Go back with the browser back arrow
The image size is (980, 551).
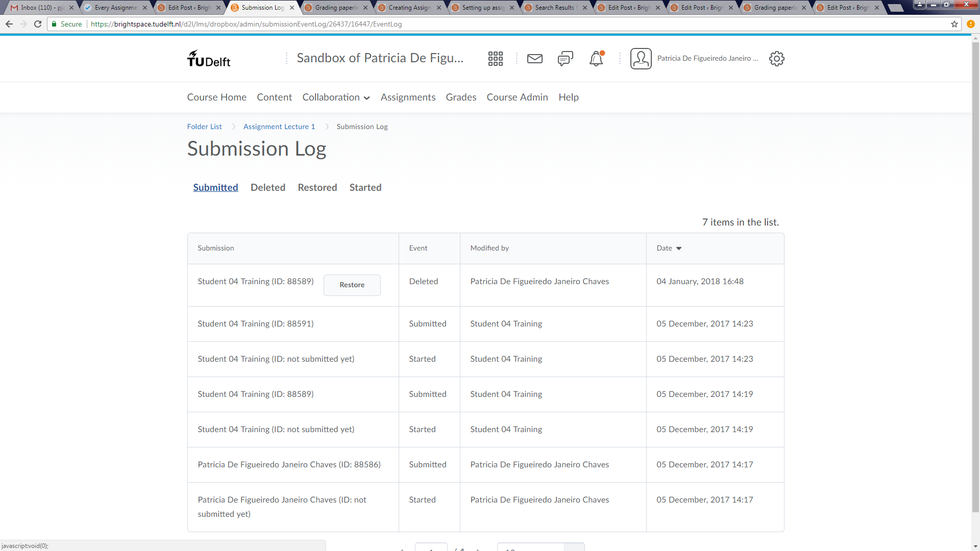coord(9,24)
